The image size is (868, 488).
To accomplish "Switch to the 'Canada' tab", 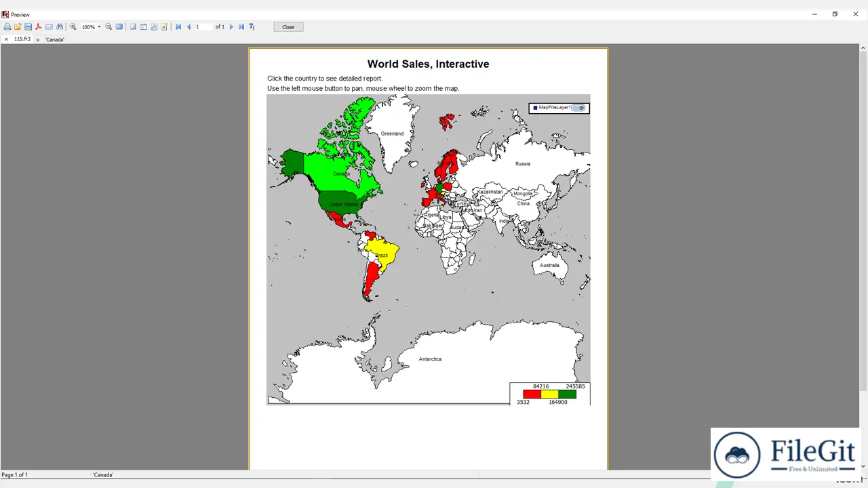I will 55,39.
